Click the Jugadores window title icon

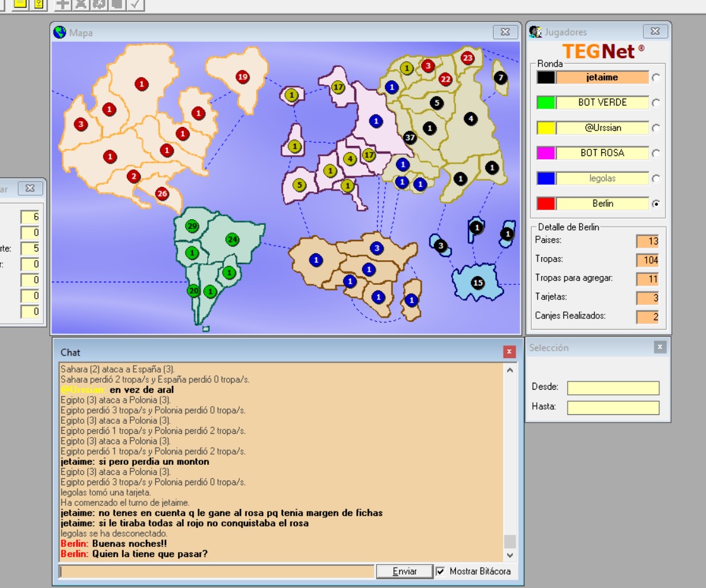(x=535, y=32)
